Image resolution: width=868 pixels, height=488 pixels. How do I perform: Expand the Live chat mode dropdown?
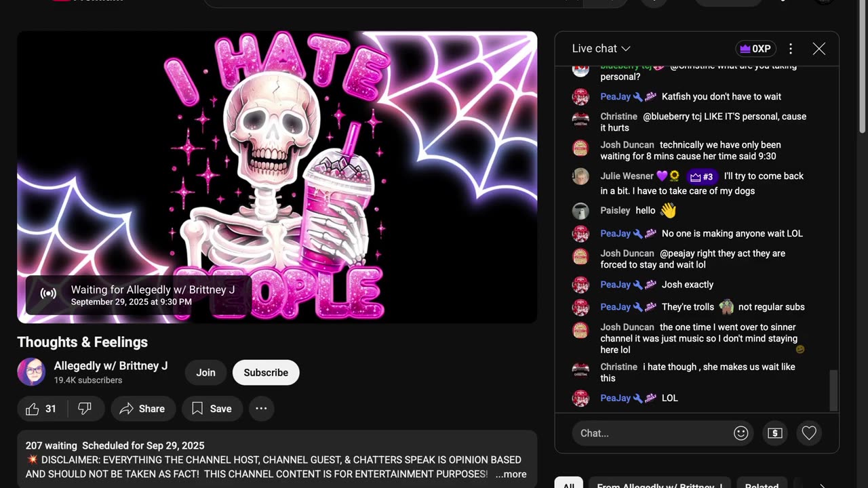601,49
